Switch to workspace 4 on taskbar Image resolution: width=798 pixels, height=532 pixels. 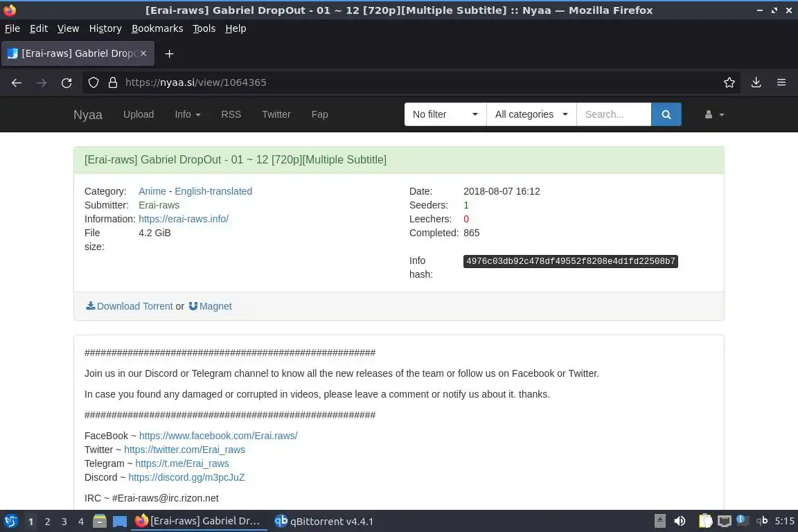[x=81, y=522]
